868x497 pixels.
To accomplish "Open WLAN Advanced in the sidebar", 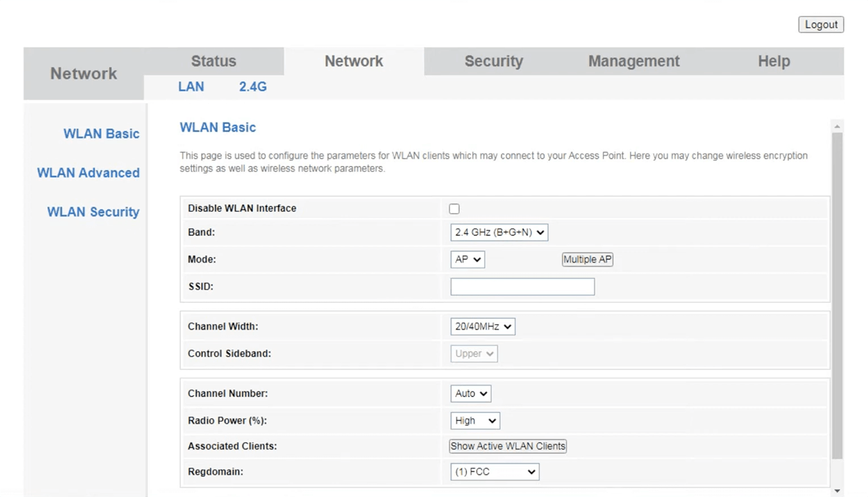I will pyautogui.click(x=89, y=173).
